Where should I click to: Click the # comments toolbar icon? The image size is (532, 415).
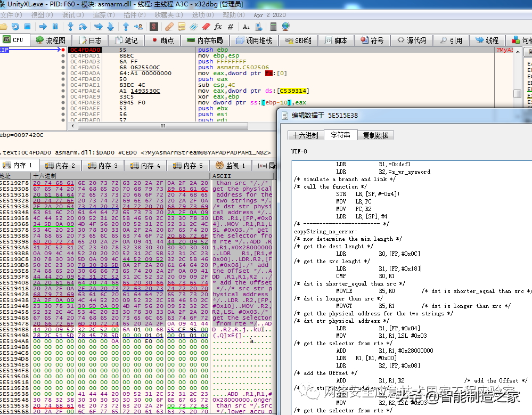click(231, 27)
